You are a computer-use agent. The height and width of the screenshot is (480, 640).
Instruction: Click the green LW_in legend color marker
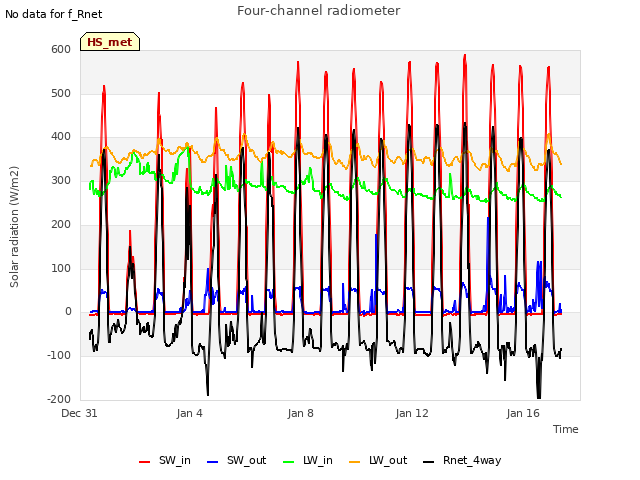click(288, 462)
